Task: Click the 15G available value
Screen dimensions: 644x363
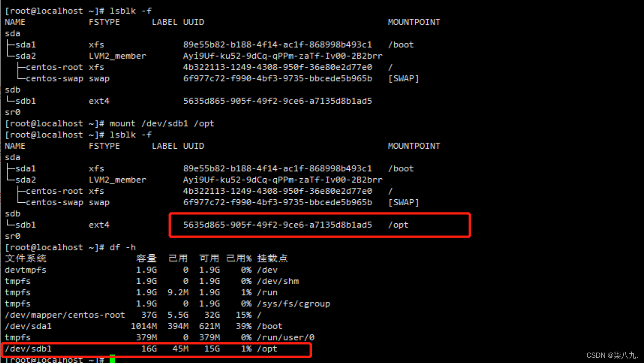Action: [x=212, y=349]
